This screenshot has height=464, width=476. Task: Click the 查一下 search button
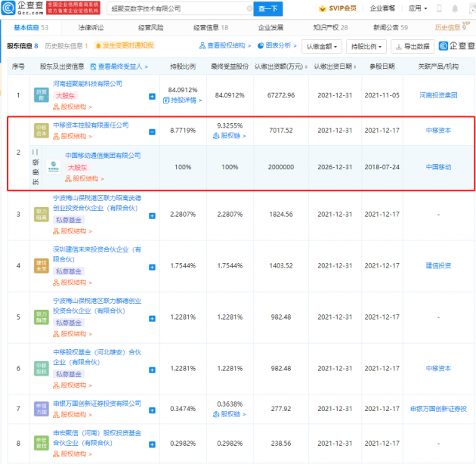(268, 8)
